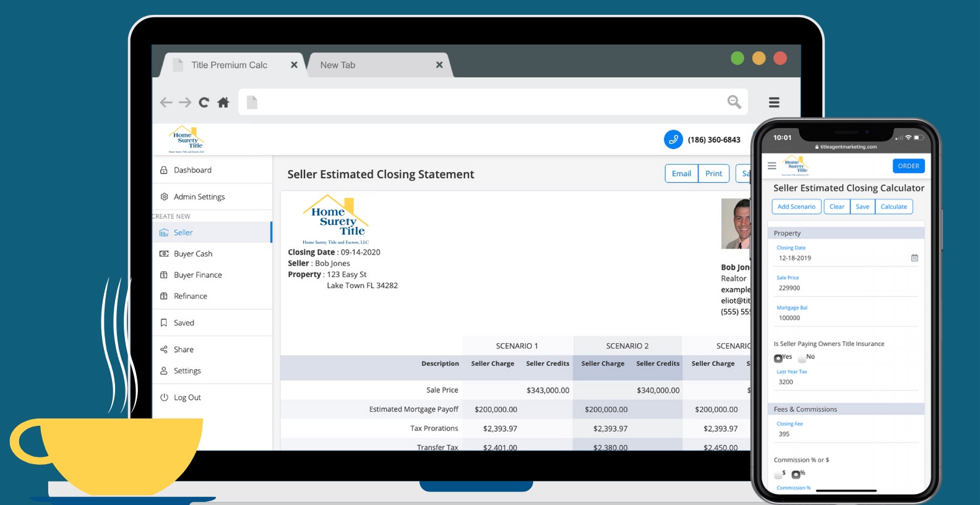Open the Closing Date calendar icon

[x=914, y=258]
